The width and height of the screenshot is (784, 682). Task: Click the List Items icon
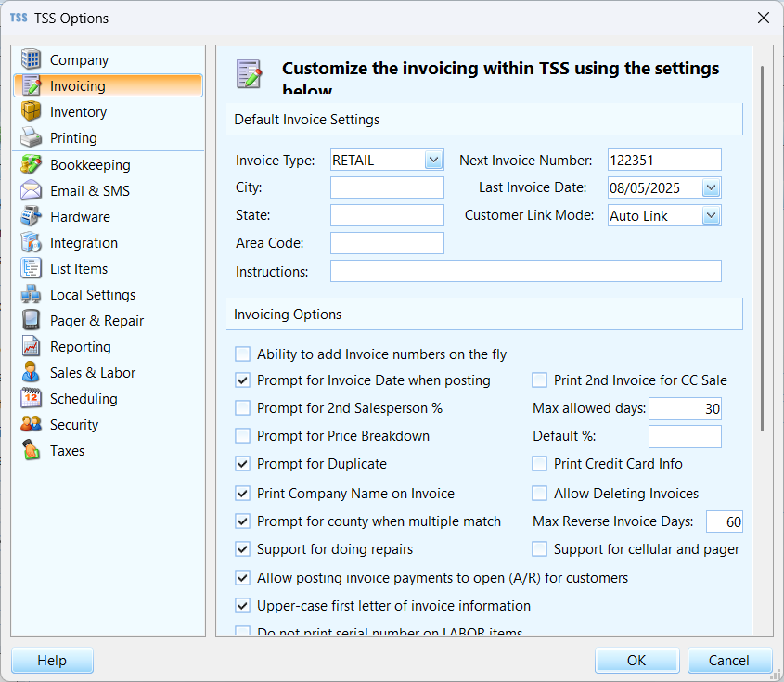[31, 268]
